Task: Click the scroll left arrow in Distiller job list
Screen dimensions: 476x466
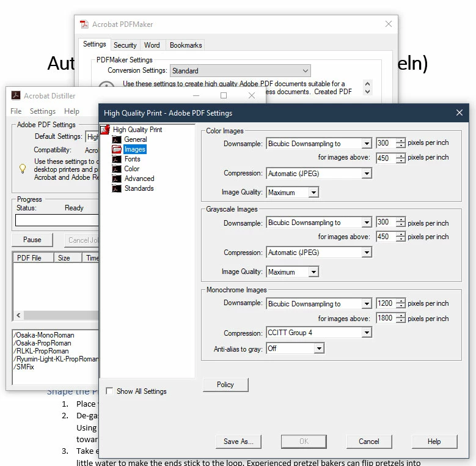Action: coord(18,315)
